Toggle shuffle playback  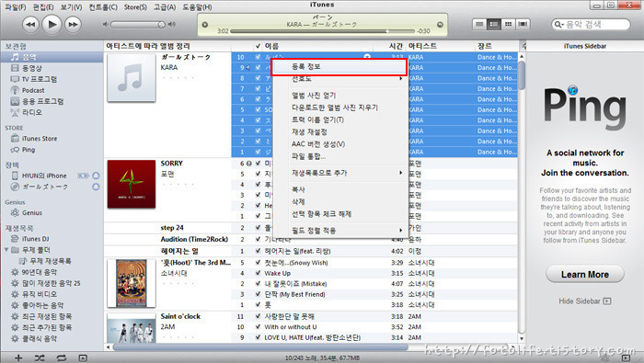[x=40, y=358]
